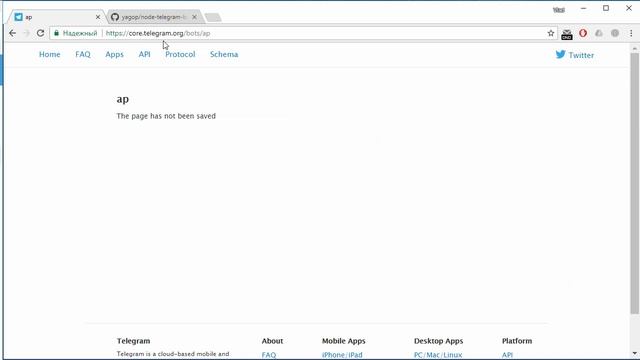640x360 pixels.
Task: Open the mail extension icon in toolbar
Action: pyautogui.click(x=567, y=34)
